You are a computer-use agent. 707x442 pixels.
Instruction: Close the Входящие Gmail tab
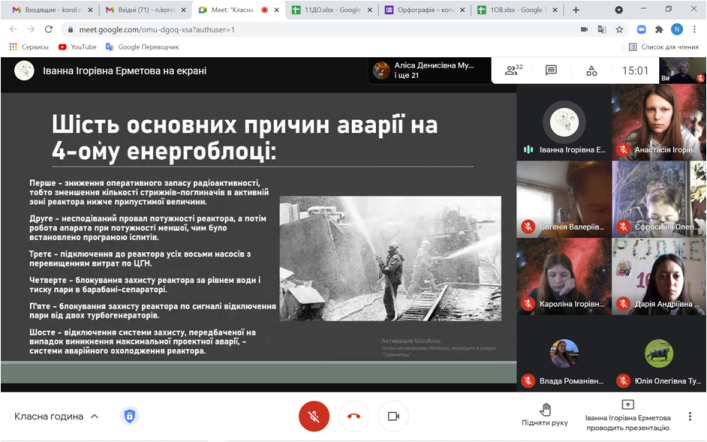(x=90, y=10)
